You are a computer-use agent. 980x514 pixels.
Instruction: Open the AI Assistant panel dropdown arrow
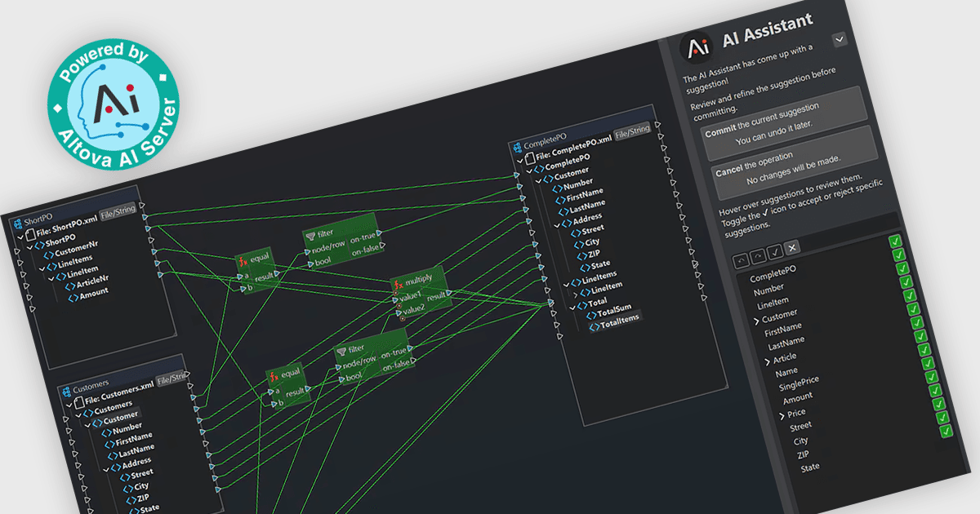pos(838,39)
